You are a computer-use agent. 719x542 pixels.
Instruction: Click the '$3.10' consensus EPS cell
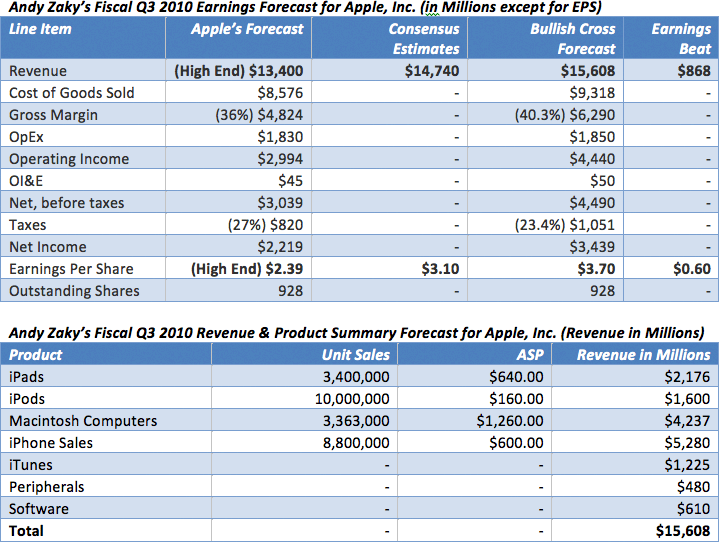coord(440,269)
